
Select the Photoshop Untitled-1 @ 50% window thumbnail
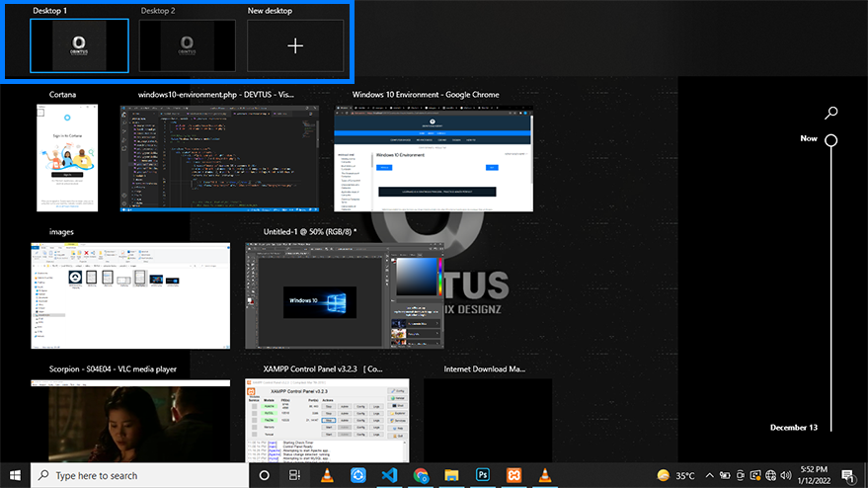tap(345, 295)
